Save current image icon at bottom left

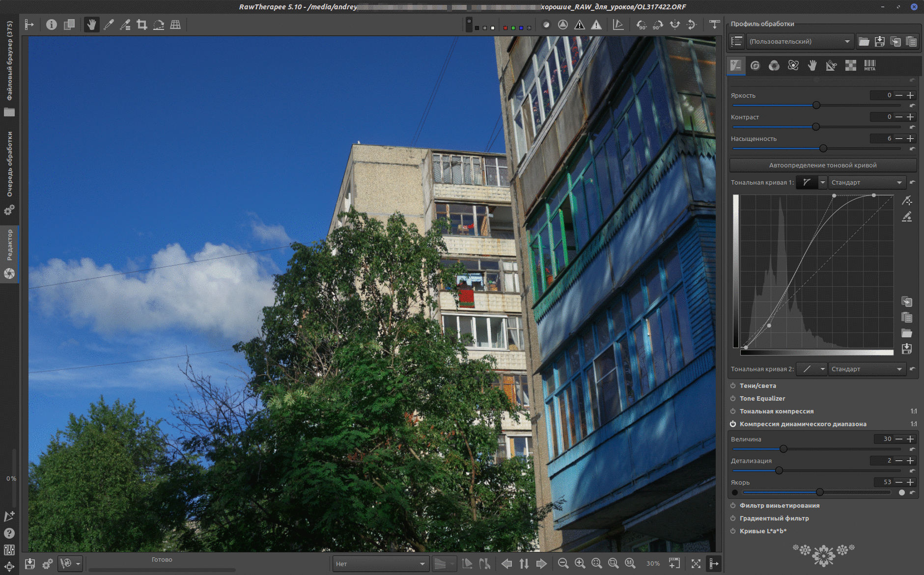[x=30, y=564]
